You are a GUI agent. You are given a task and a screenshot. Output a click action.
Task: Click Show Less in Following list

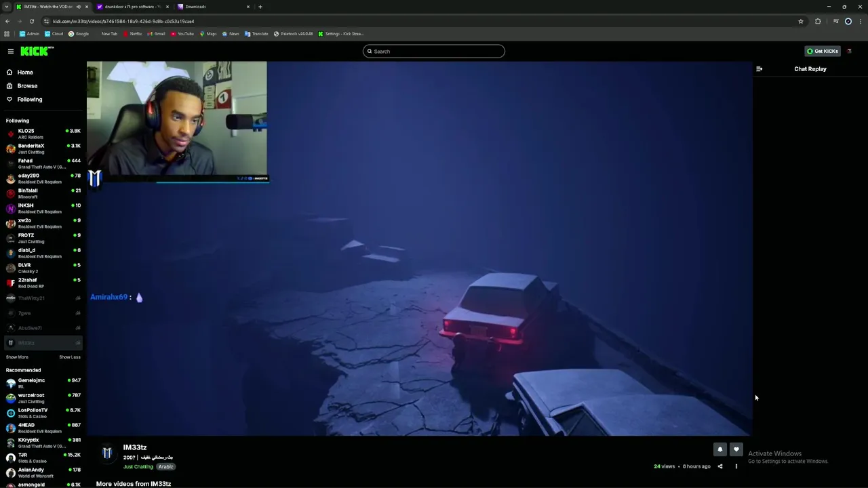coord(70,357)
